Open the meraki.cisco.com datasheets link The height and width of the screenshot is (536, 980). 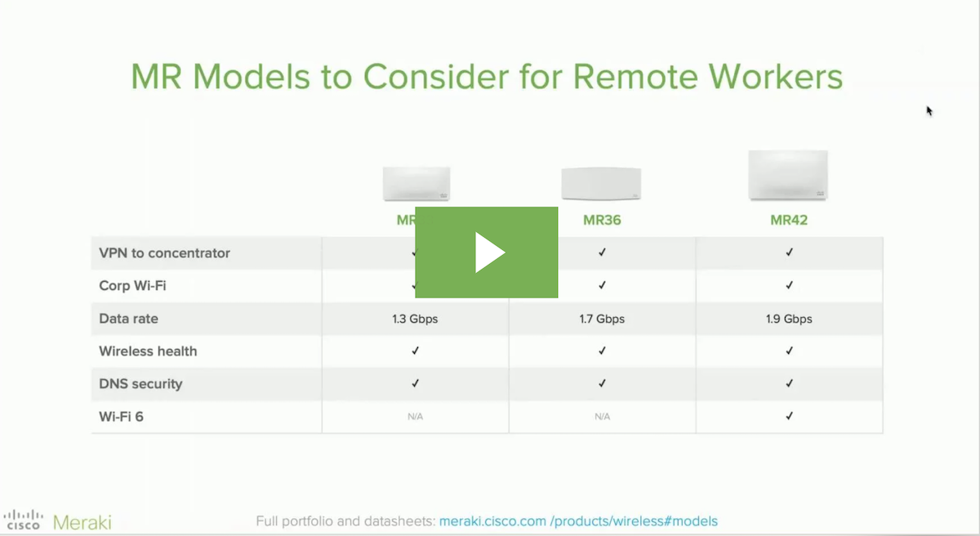[x=578, y=521]
